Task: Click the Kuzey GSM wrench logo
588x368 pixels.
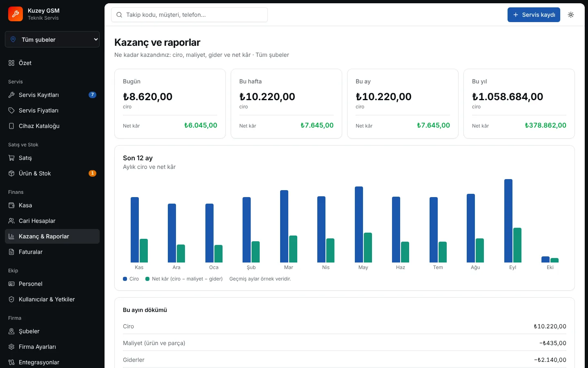Action: point(16,14)
